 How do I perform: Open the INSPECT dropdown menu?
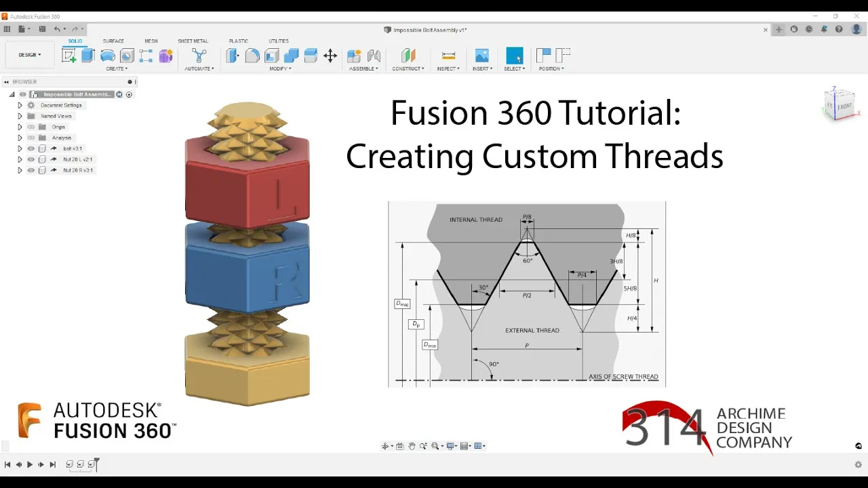coord(448,68)
